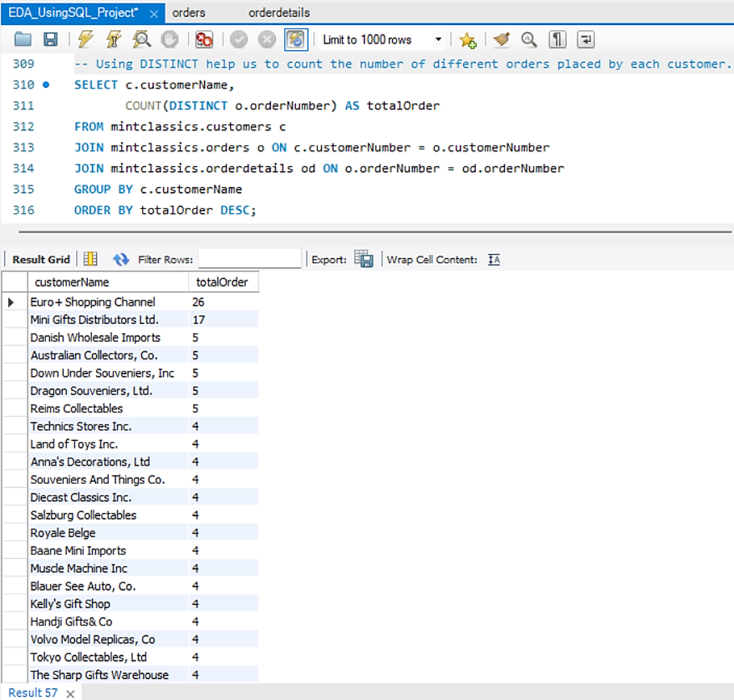Screen dimensions: 734x700
Task: Open the Result 57 tab
Action: click(33, 693)
